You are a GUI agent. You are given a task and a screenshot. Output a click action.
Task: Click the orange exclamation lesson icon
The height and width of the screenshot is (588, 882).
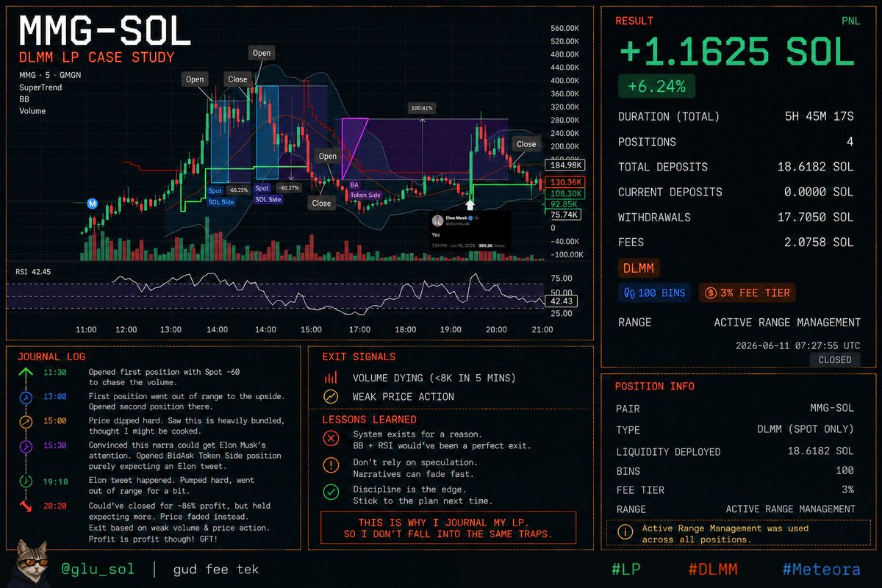[331, 466]
